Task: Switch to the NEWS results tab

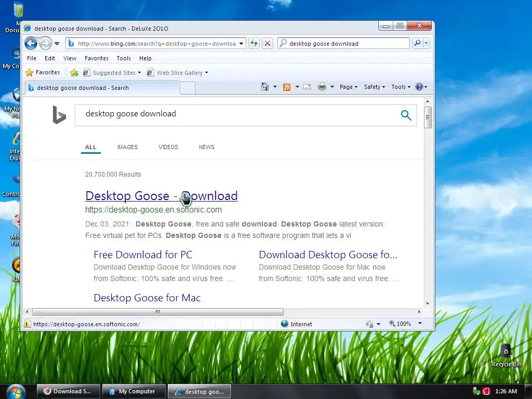Action: point(207,147)
